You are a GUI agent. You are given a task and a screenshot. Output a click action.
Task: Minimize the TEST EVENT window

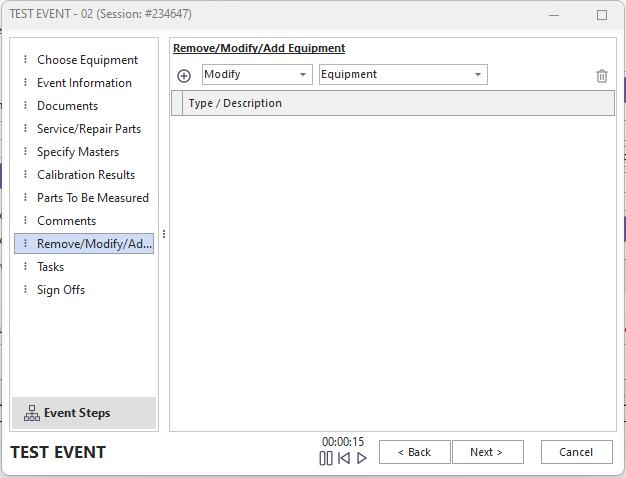555,15
